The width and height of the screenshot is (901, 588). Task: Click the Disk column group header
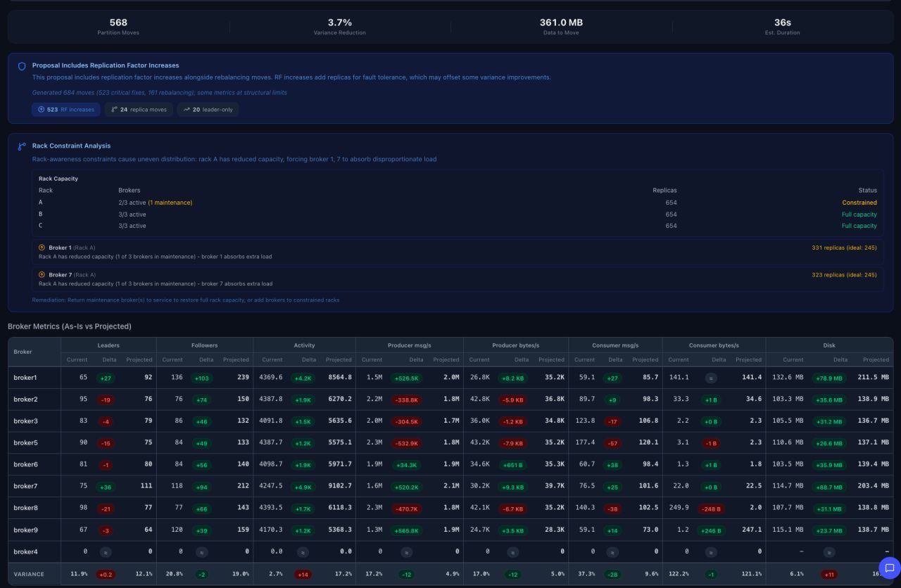(829, 345)
